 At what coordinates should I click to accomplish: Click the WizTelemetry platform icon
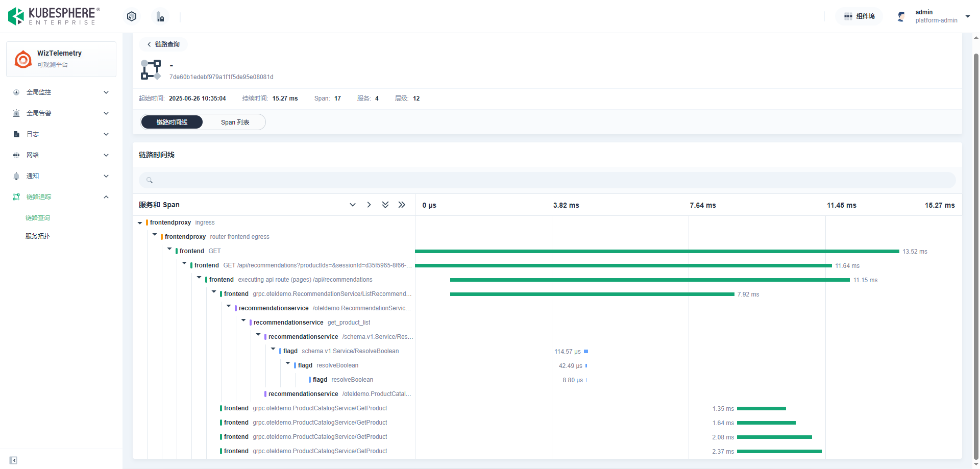pos(23,59)
